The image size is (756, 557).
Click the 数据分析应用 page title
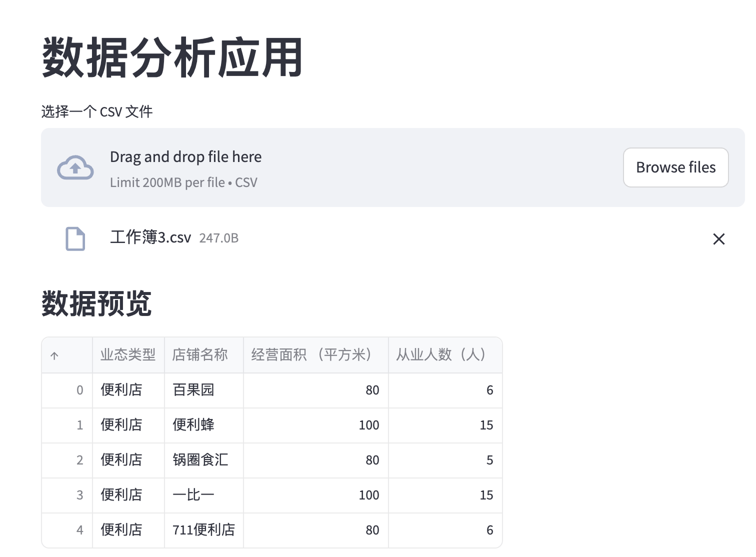coord(172,57)
